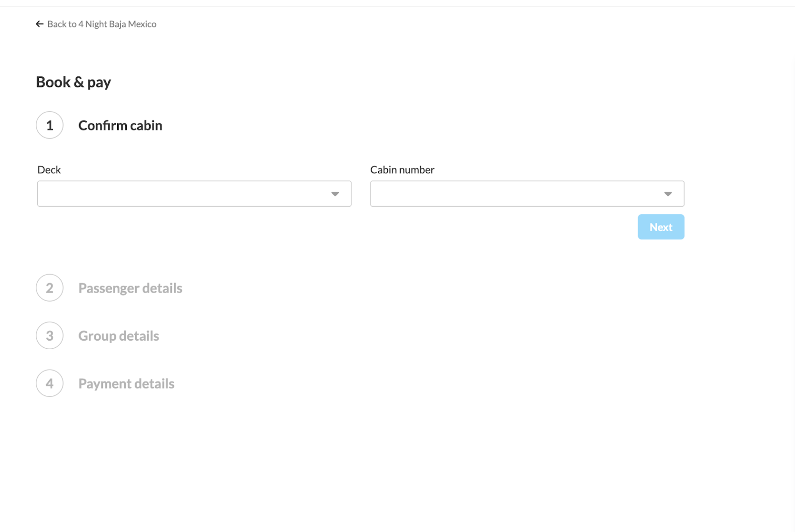Viewport: 795px width, 532px height.
Task: Click the Cabin number field label
Action: [x=402, y=170]
